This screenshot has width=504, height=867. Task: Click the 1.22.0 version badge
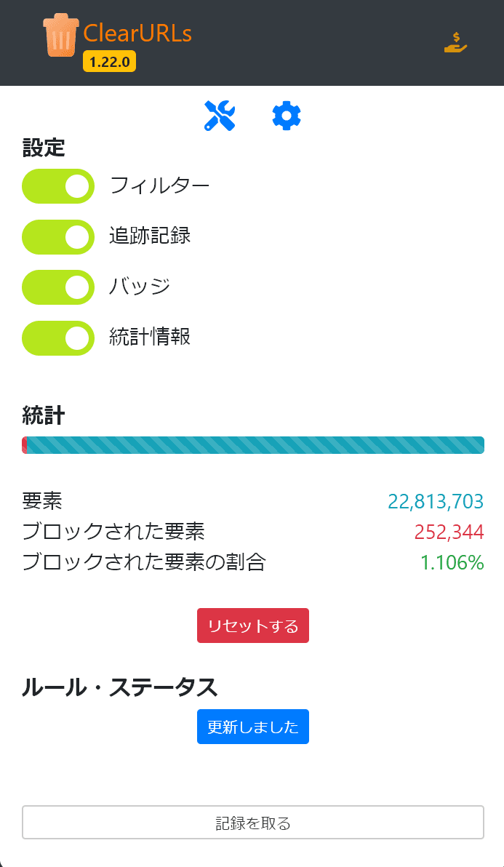pos(109,62)
